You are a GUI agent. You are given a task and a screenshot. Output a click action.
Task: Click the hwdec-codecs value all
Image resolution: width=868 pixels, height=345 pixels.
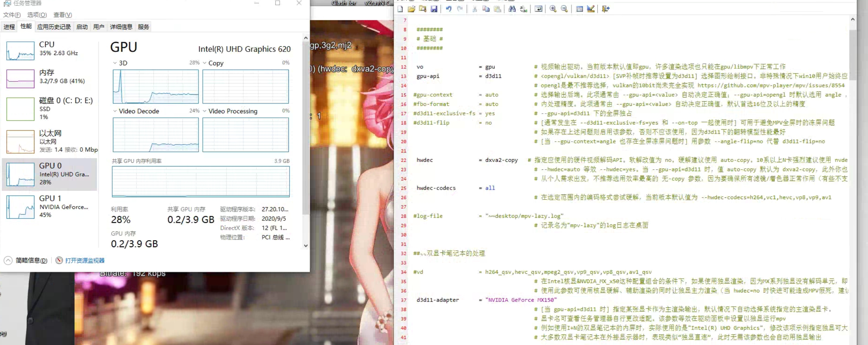coord(490,188)
